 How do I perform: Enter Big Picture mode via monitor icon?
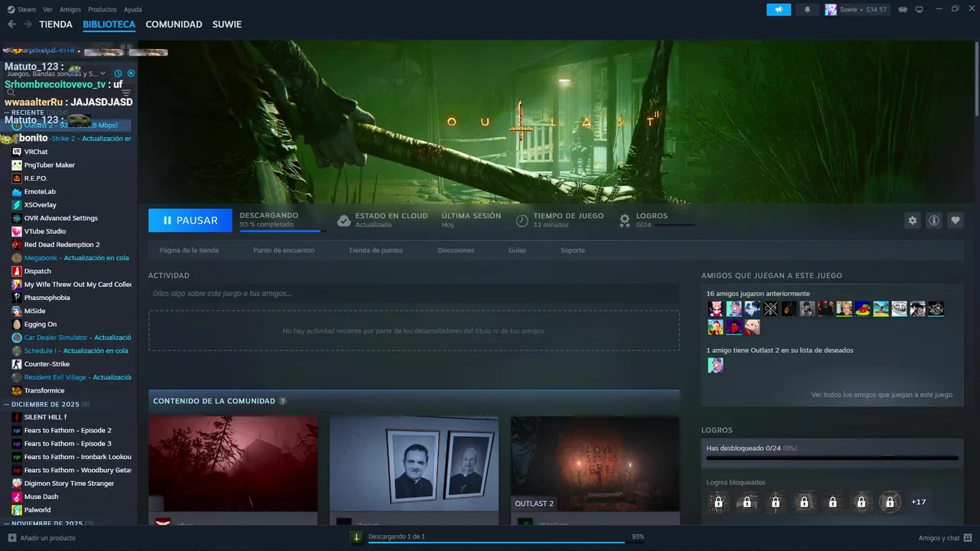(919, 9)
